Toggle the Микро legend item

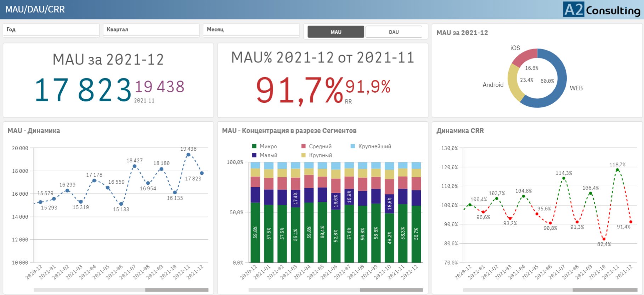264,146
